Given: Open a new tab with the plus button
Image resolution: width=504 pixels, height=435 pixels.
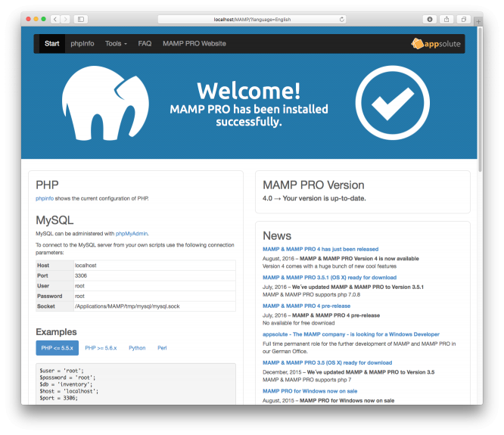Looking at the screenshot, I should [478, 22].
